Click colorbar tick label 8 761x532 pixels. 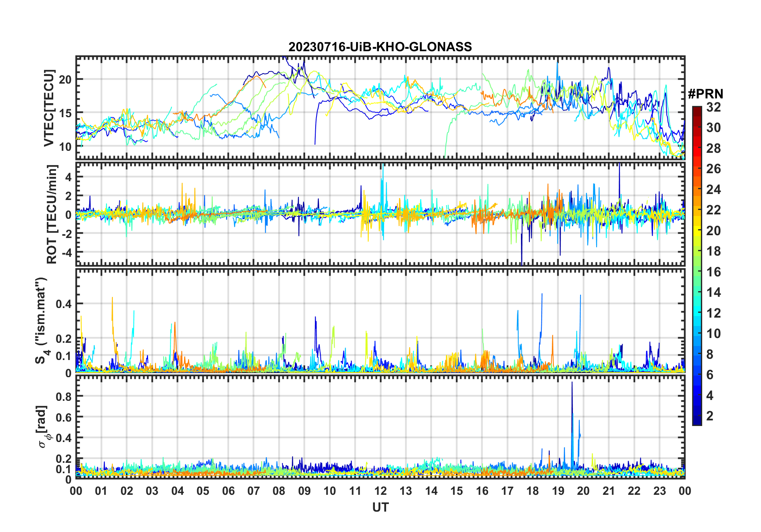710,354
